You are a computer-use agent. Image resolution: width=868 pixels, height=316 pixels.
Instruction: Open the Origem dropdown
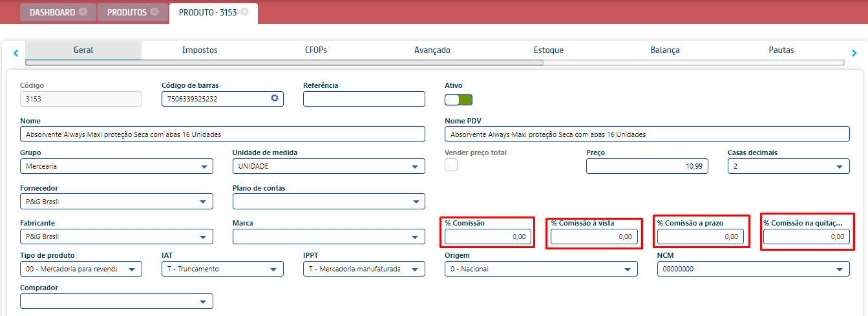point(540,269)
